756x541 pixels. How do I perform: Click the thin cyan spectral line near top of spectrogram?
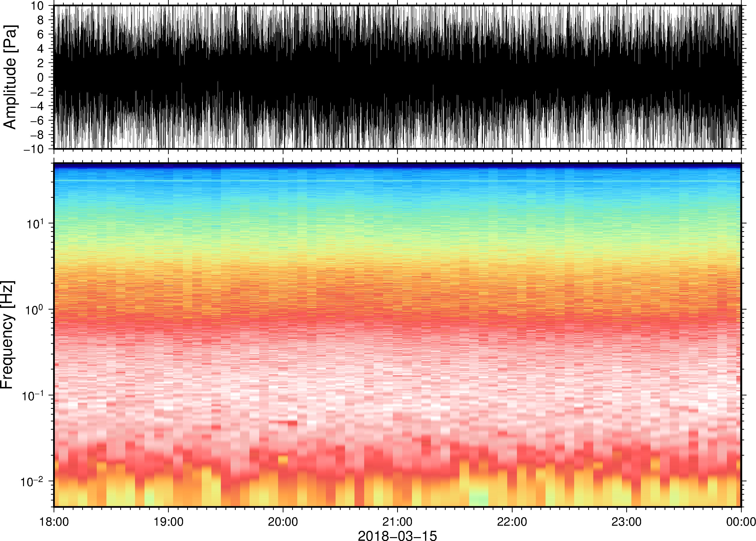397,181
